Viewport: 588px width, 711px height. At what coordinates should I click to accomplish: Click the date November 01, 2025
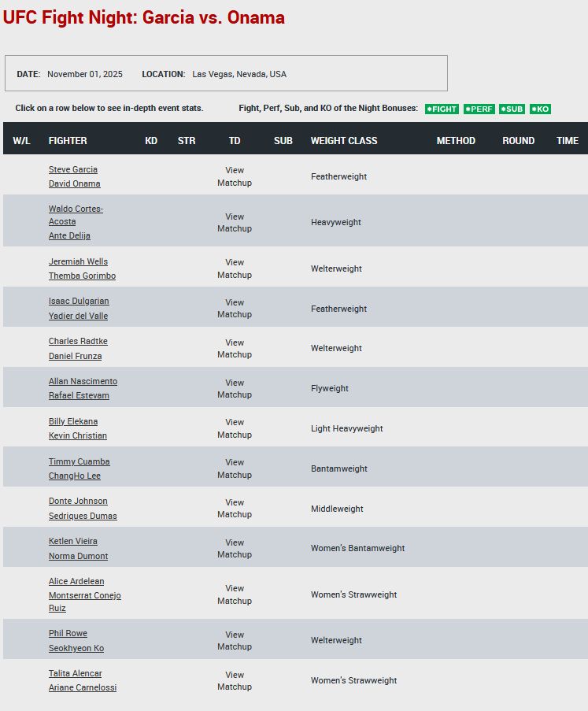(x=85, y=74)
